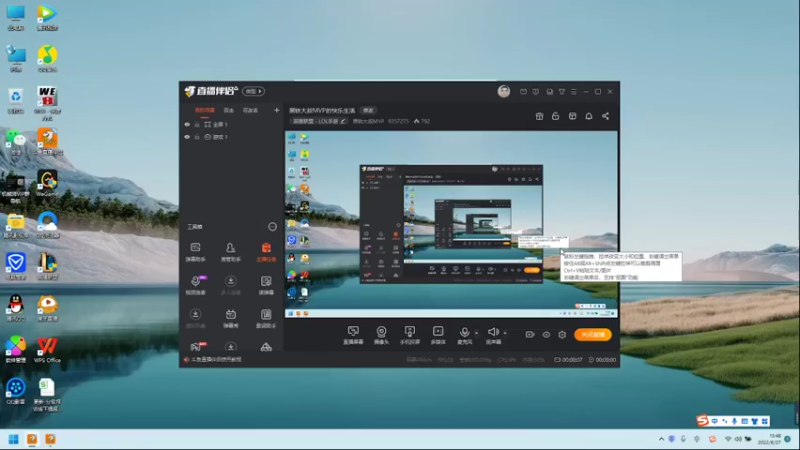Expand speaker options arrow next to 扬声器
800x450 pixels.
pyautogui.click(x=505, y=333)
